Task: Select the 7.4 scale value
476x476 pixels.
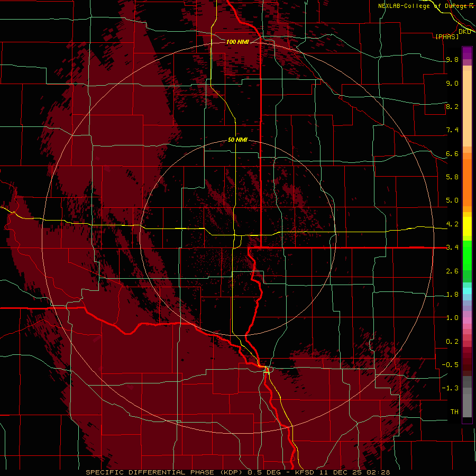Action: click(x=452, y=130)
